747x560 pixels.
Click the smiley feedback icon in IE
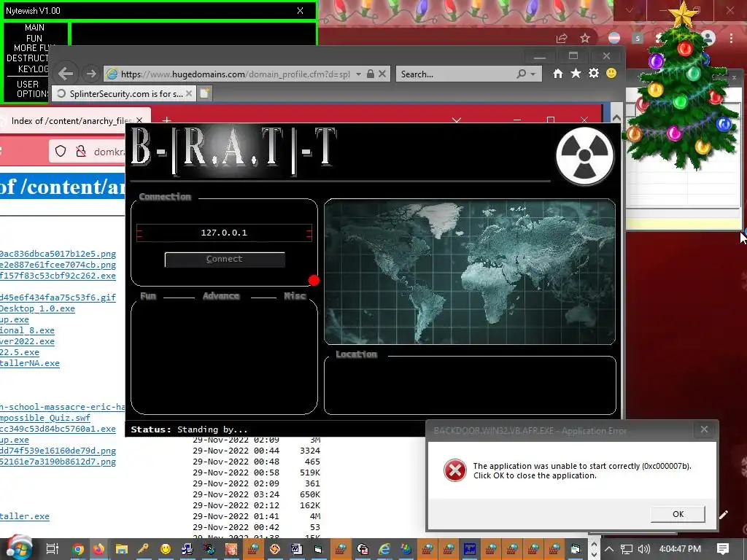pos(611,74)
